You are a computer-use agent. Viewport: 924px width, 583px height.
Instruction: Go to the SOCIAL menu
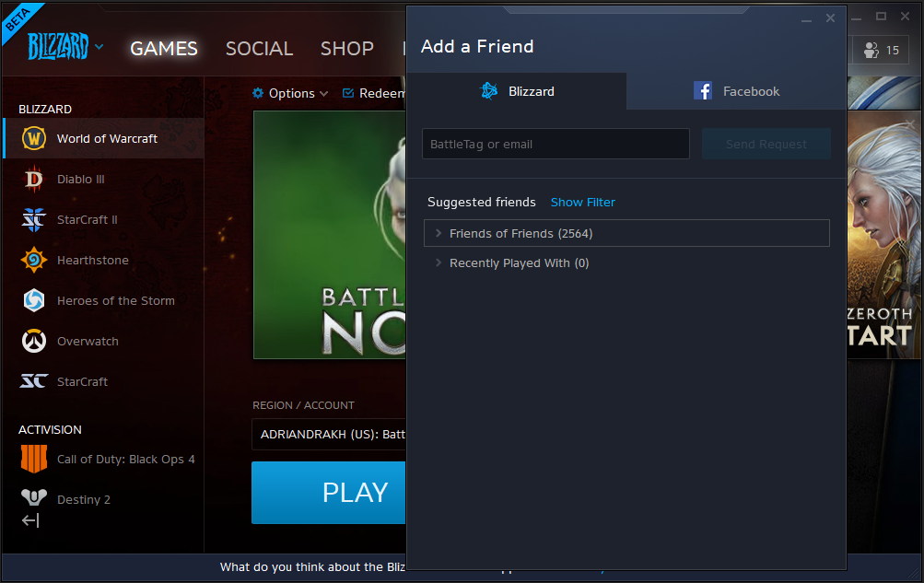pos(259,48)
